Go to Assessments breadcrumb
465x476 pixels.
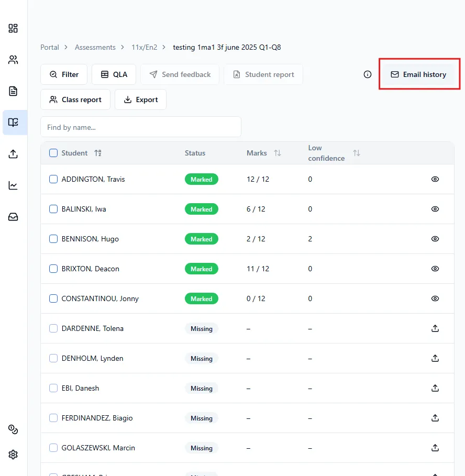coord(95,47)
